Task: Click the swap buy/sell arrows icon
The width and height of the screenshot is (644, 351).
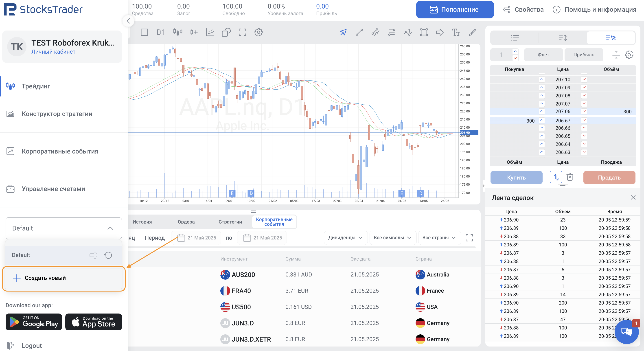Action: click(x=556, y=177)
